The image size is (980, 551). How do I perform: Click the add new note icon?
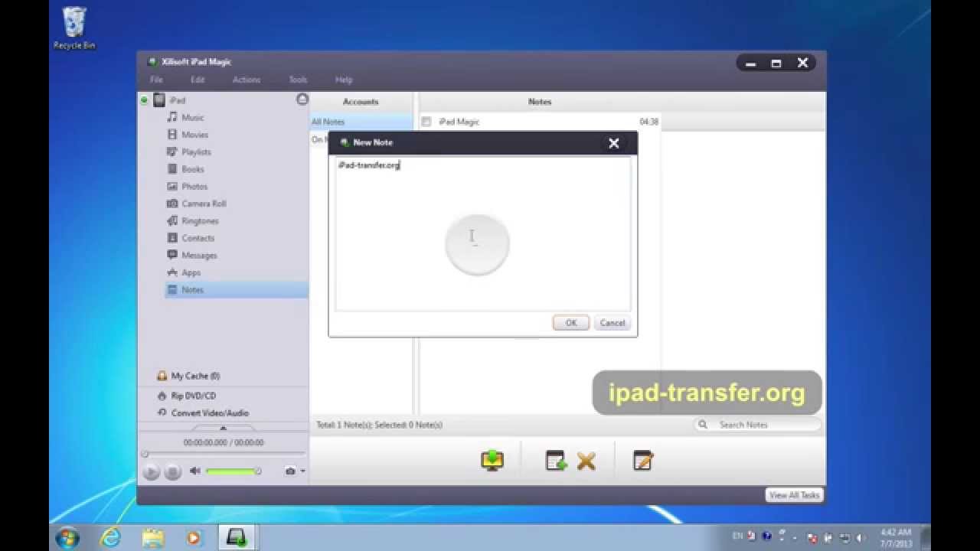click(556, 461)
